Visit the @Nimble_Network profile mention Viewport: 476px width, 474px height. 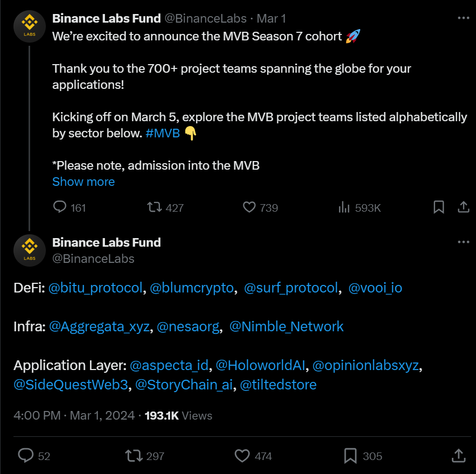point(286,326)
